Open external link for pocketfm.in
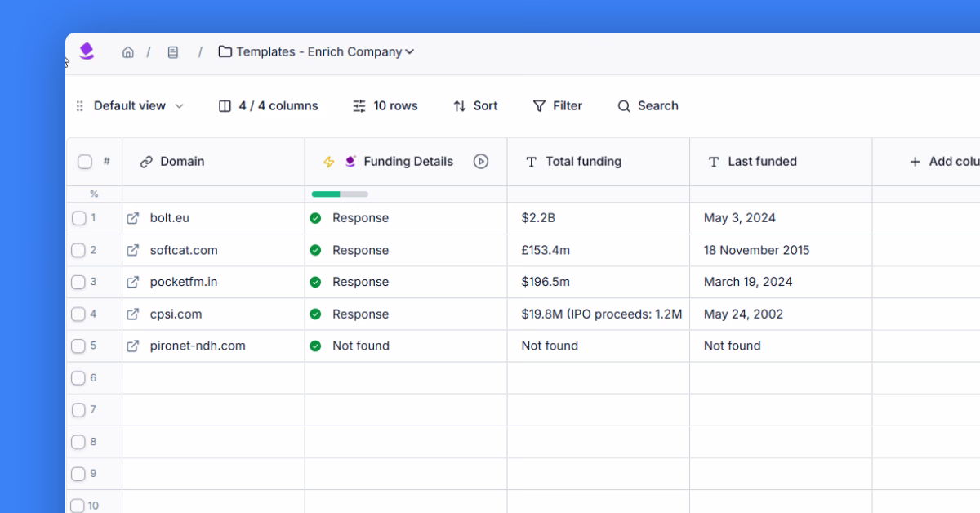Viewport: 980px width, 513px height. point(133,282)
